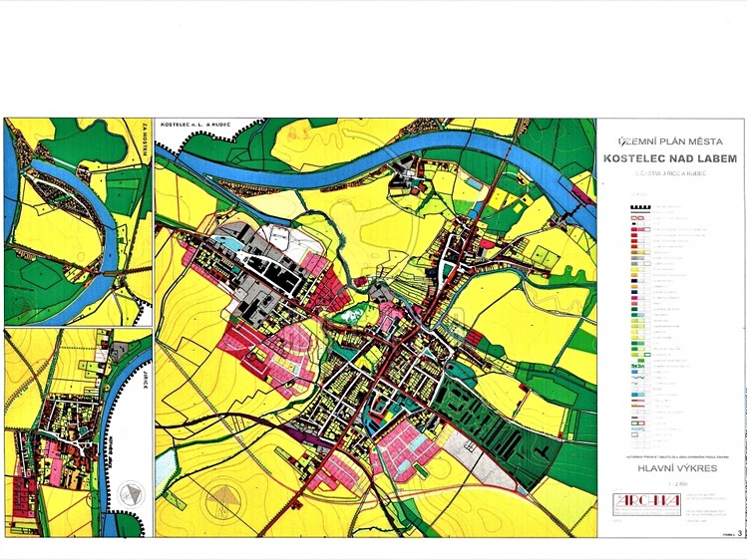
Task: Click the map label "KOSTELEC n. L. A RUDEČ"
Action: coord(195,125)
